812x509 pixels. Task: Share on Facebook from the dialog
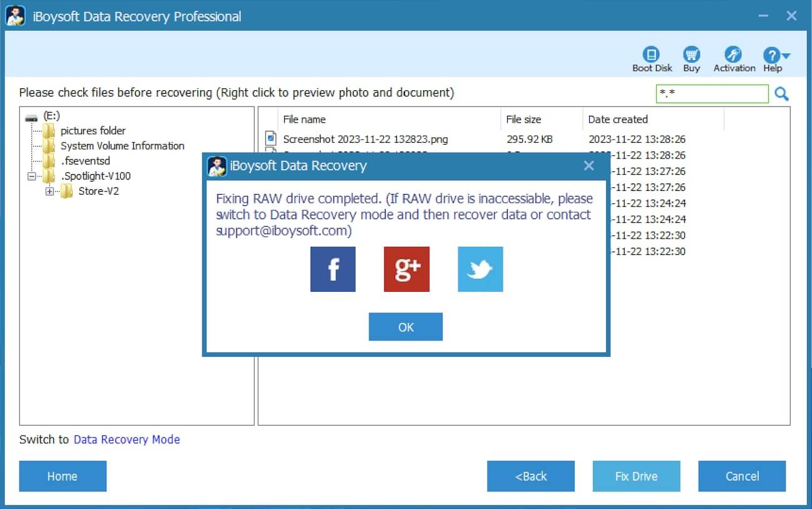(332, 269)
